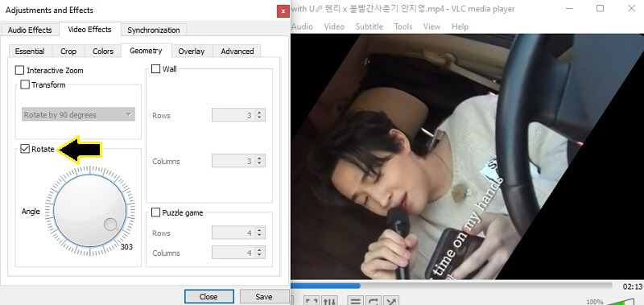Image resolution: width=644 pixels, height=305 pixels.
Task: Click the 02:13 time display
Action: [x=633, y=286]
